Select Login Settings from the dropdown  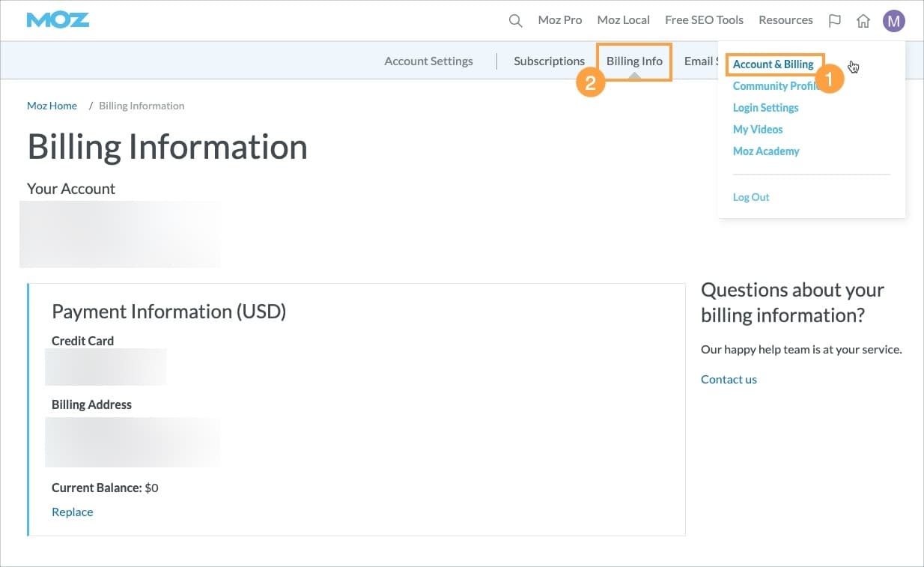[x=765, y=108]
